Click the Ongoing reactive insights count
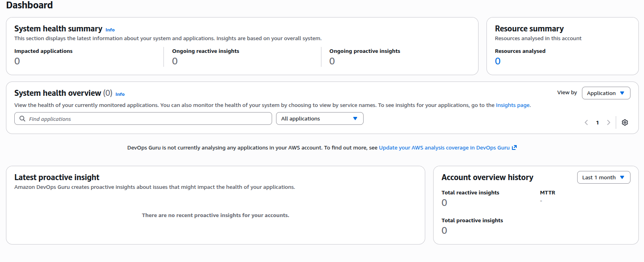 point(175,61)
